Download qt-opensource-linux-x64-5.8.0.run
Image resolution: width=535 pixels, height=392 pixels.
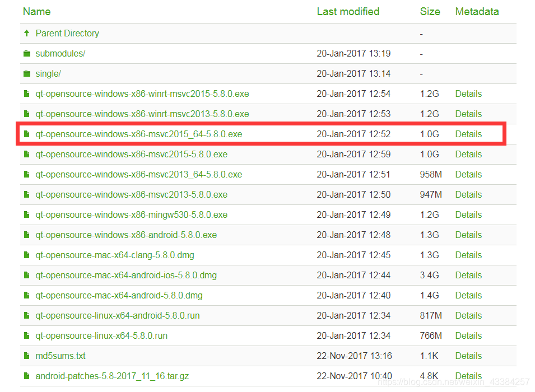point(101,335)
